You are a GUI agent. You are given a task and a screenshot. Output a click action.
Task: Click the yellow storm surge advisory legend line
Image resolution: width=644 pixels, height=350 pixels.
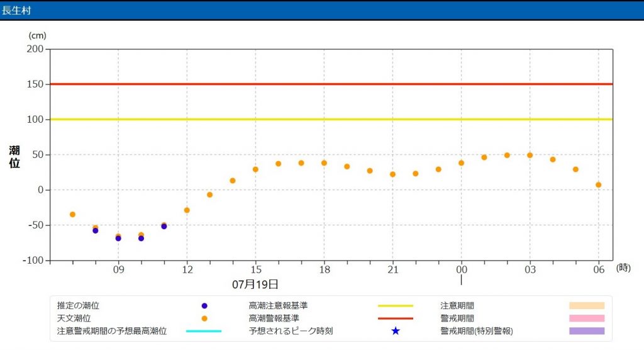(395, 305)
